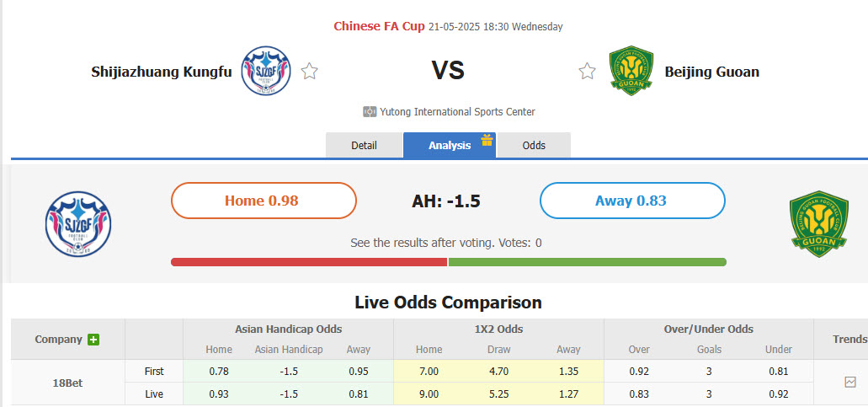Click Beijing Guoan crest beside team name

631,71
